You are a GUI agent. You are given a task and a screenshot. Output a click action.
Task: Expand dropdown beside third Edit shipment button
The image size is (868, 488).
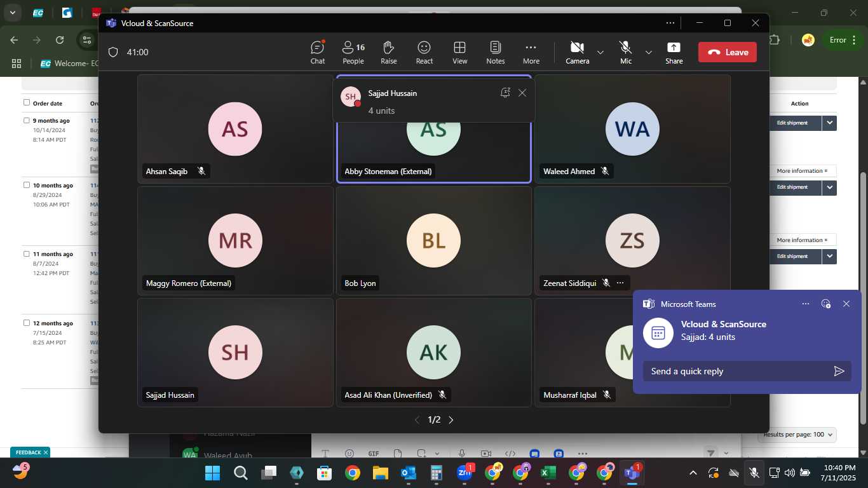[829, 257]
